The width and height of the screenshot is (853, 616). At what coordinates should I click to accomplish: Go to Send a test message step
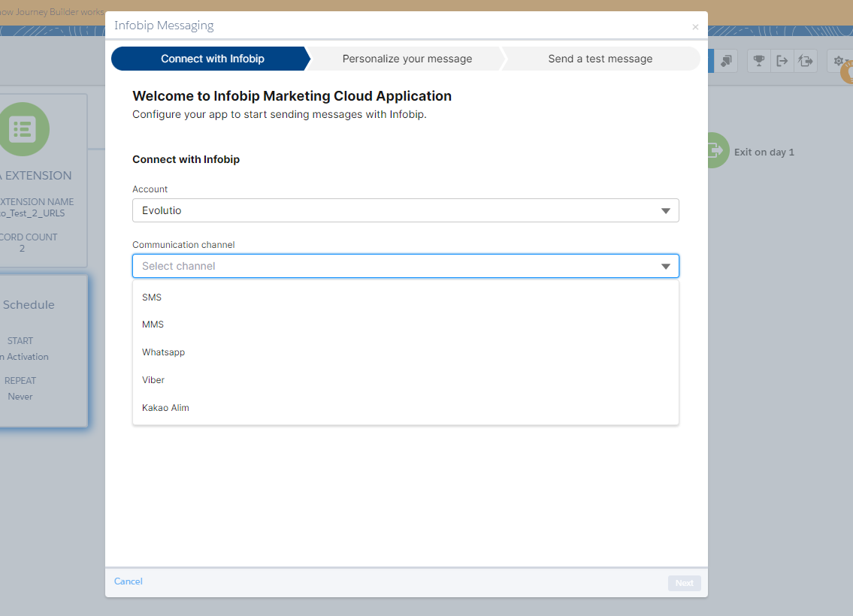point(600,59)
